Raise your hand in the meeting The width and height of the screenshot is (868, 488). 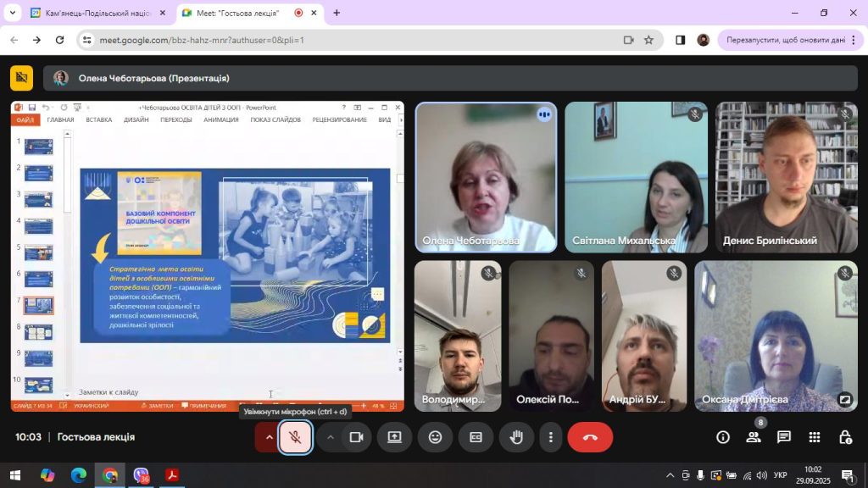pyautogui.click(x=516, y=437)
